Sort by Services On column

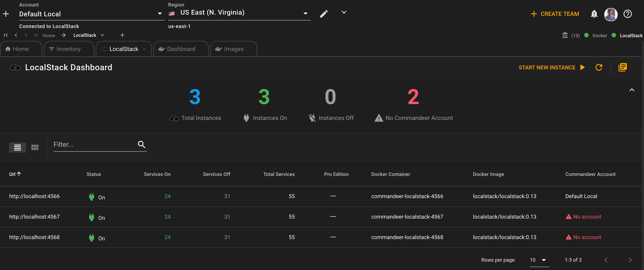(157, 174)
